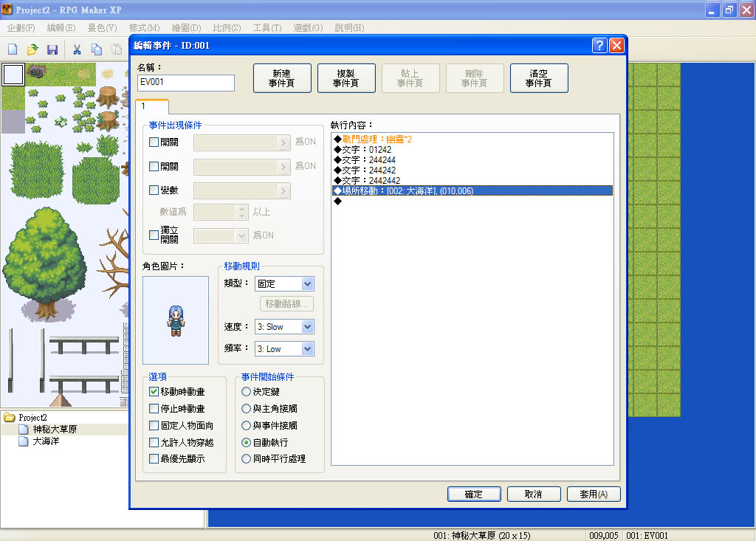Click the dialog Help question-mark icon

(x=599, y=45)
